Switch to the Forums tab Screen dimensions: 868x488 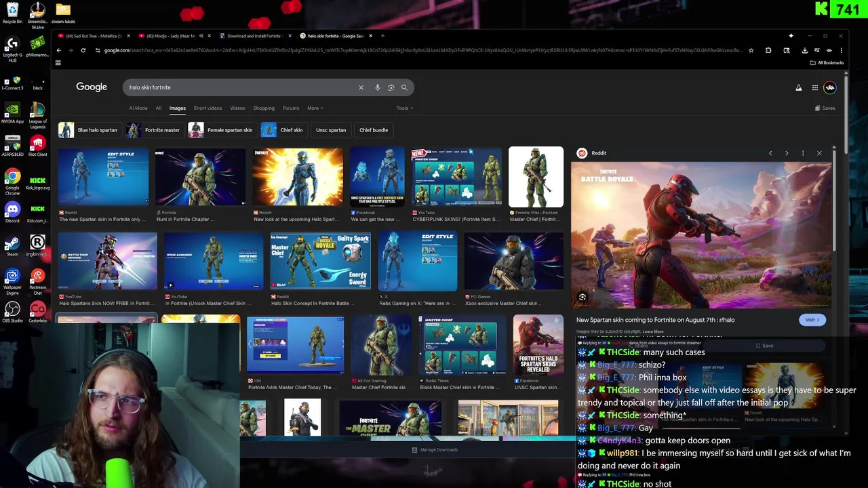[291, 108]
